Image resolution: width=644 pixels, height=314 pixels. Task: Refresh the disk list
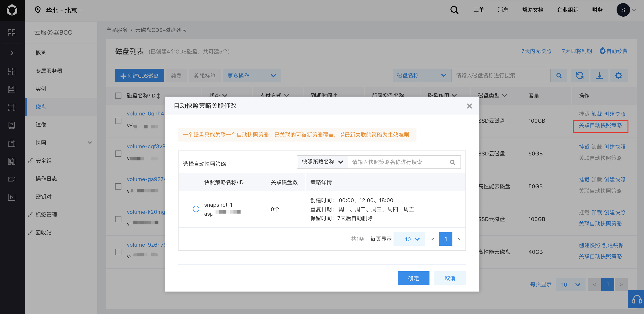click(x=580, y=75)
